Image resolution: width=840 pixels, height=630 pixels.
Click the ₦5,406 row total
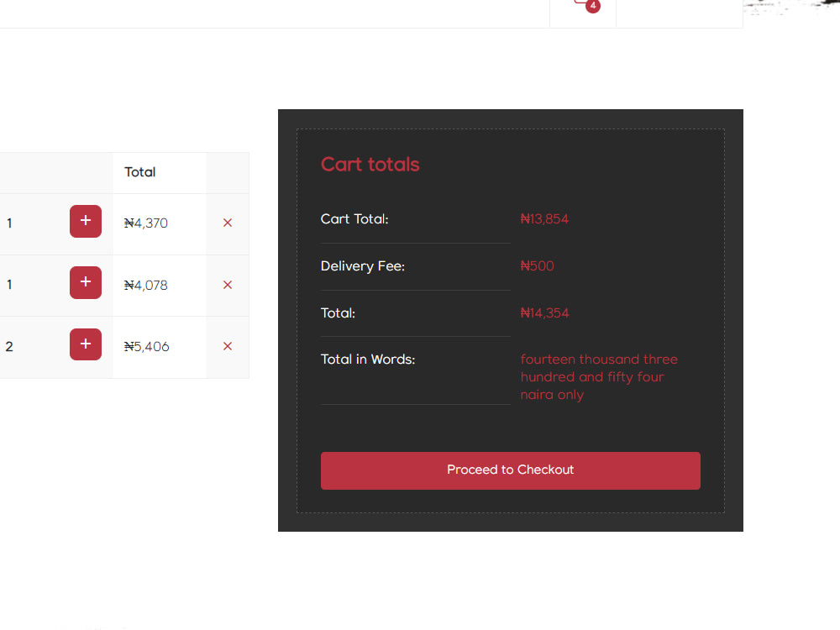pos(146,347)
